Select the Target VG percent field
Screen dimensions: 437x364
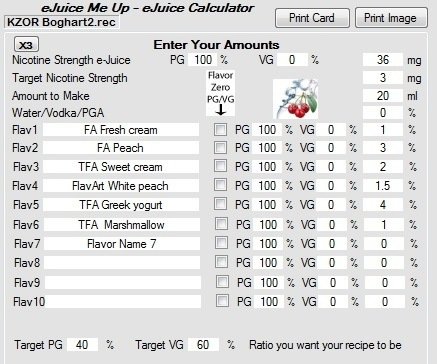(203, 344)
